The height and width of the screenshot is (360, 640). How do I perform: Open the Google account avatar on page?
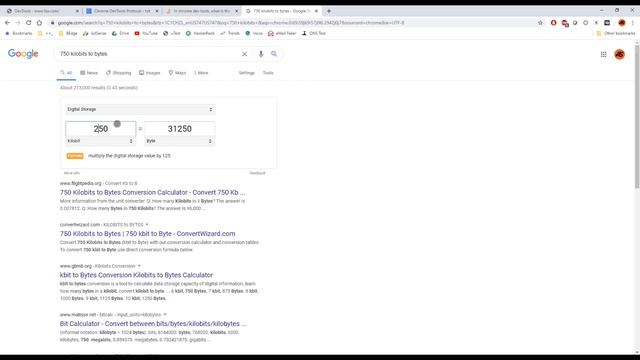[x=620, y=54]
